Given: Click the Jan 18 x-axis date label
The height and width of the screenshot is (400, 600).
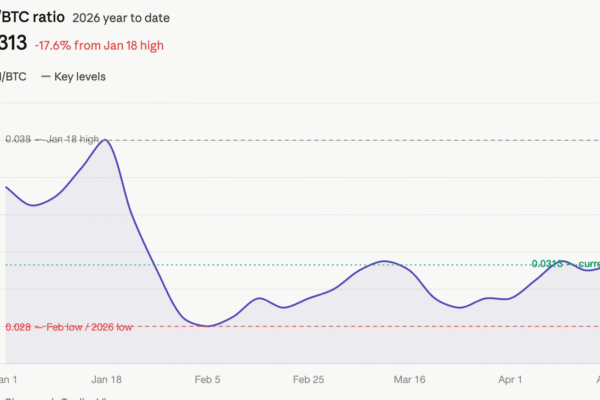Looking at the screenshot, I should (104, 380).
